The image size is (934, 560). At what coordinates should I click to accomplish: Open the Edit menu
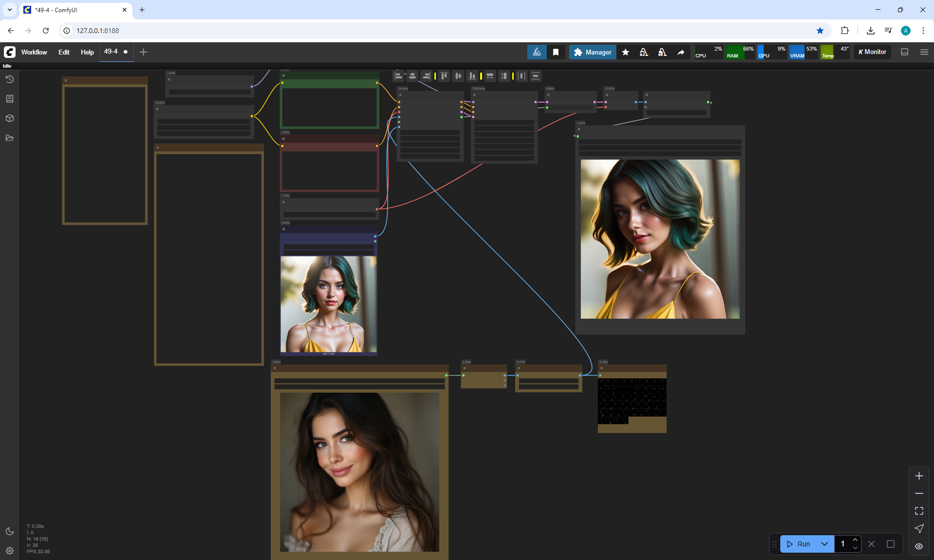click(64, 52)
